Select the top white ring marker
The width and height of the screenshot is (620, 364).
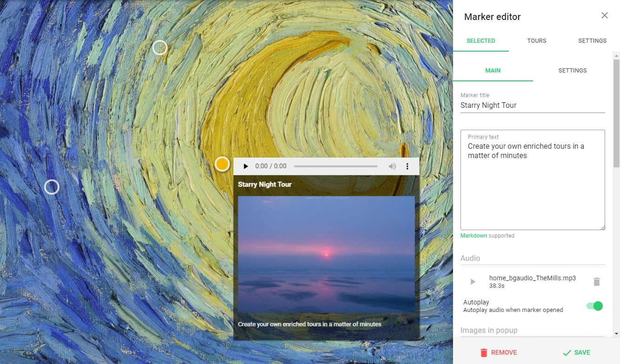[160, 47]
